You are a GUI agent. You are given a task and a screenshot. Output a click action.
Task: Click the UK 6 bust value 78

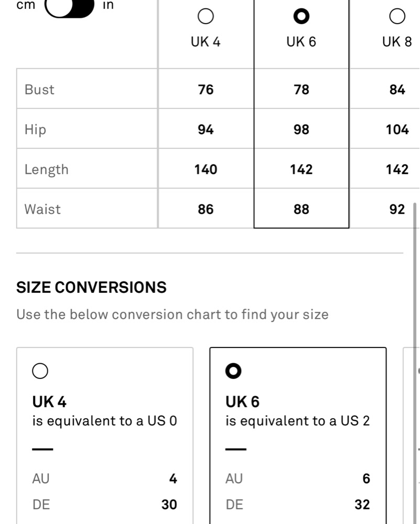(x=301, y=90)
